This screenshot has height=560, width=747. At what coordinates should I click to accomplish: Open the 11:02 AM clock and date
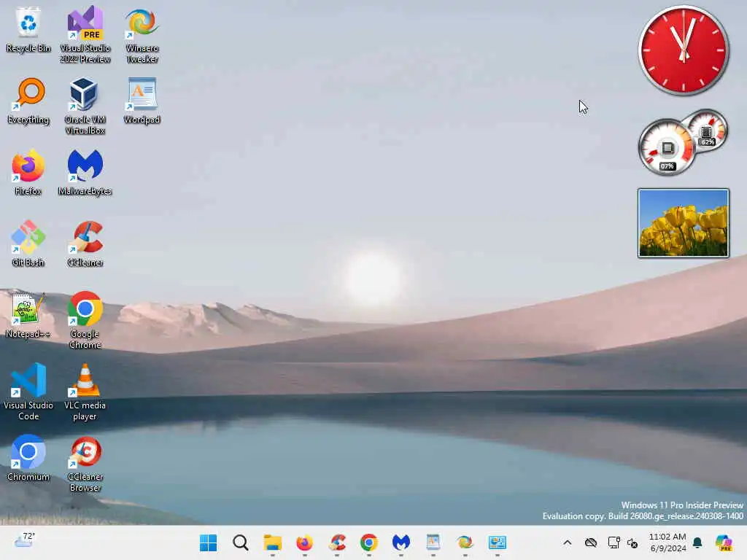coord(667,542)
